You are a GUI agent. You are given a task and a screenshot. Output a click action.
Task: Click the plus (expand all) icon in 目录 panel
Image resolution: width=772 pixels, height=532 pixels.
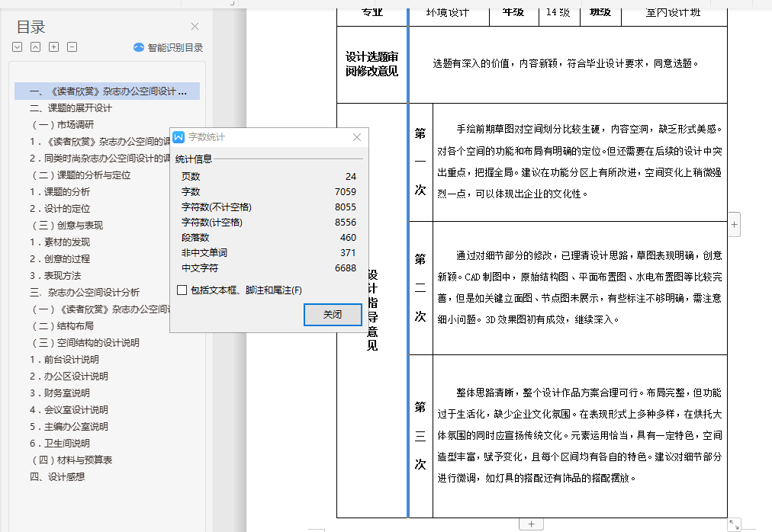click(x=53, y=47)
